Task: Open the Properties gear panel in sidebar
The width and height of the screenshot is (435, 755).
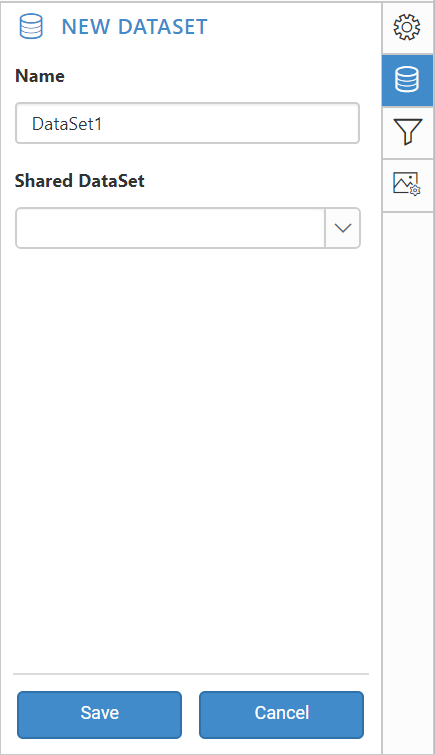Action: (x=407, y=27)
